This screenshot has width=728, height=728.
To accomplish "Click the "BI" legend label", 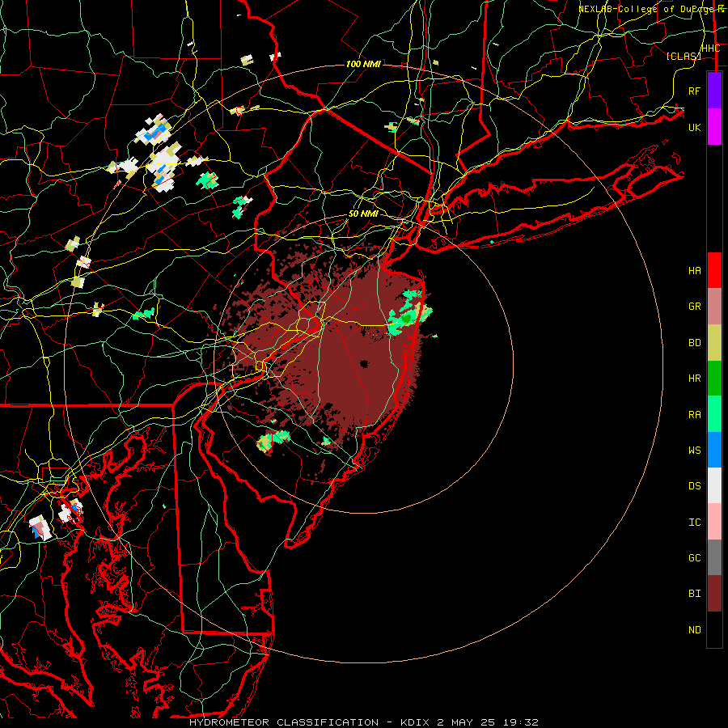I will [694, 594].
